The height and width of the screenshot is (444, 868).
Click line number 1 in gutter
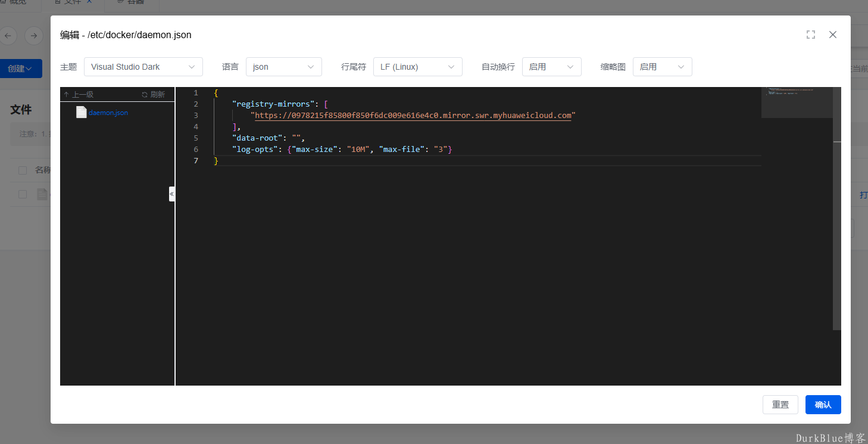click(196, 93)
